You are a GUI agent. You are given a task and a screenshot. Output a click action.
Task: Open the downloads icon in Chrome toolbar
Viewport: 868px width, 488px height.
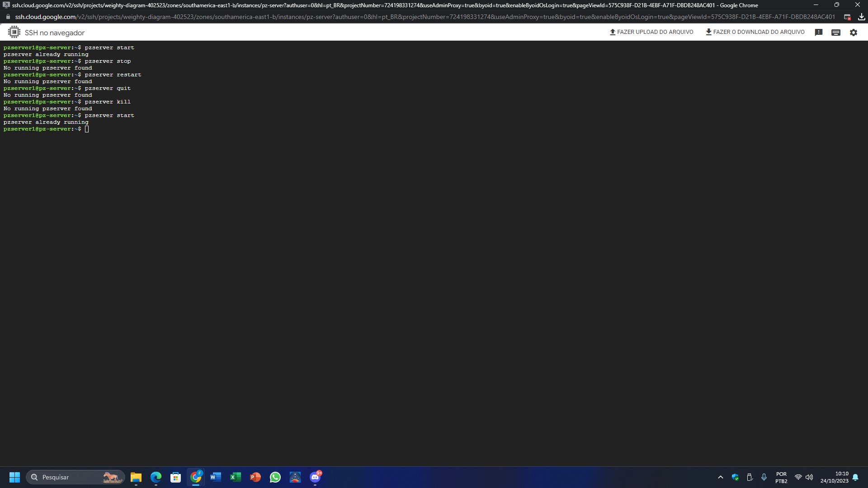(x=861, y=17)
